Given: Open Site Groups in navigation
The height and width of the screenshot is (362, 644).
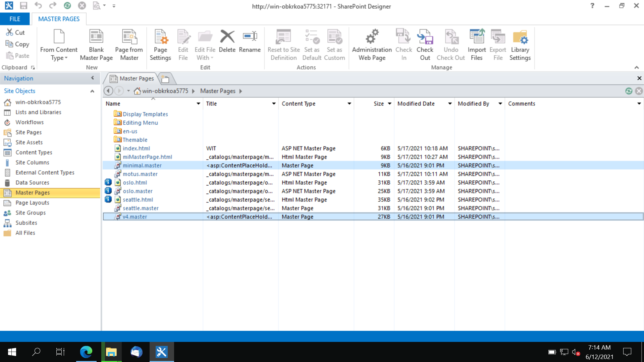Looking at the screenshot, I should point(31,213).
